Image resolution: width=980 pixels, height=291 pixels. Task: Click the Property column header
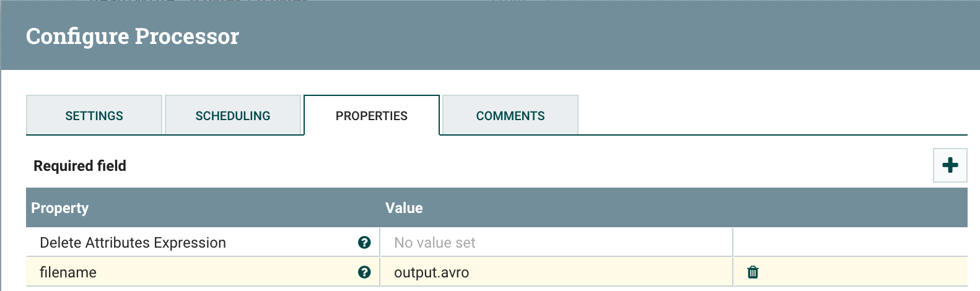click(x=60, y=208)
